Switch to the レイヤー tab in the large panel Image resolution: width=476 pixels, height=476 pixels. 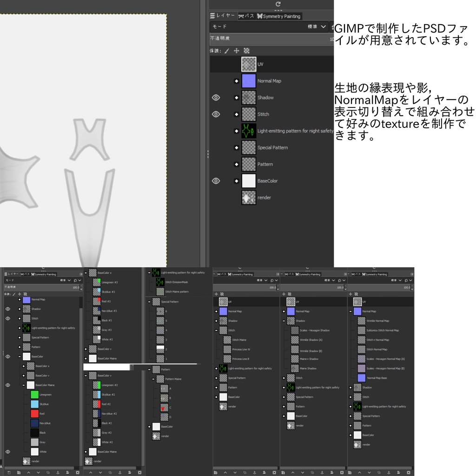click(223, 16)
